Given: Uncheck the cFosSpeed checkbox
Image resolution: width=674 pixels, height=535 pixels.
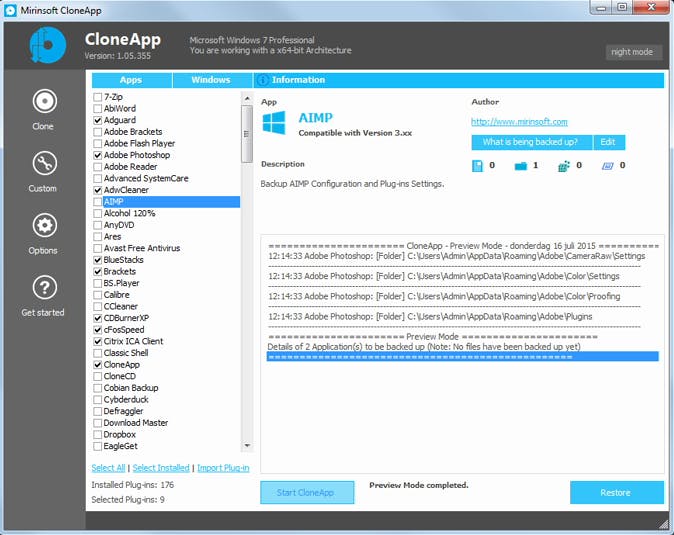Looking at the screenshot, I should (98, 330).
